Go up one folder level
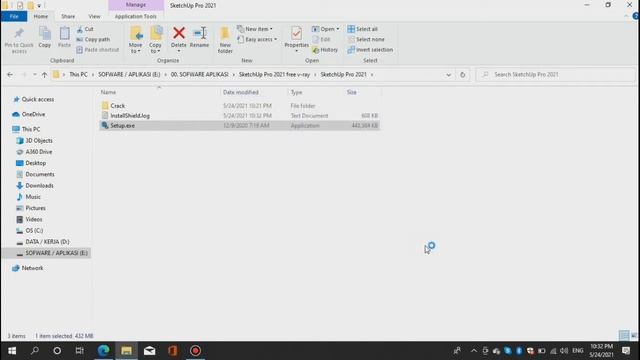640x360 pixels. click(x=44, y=75)
